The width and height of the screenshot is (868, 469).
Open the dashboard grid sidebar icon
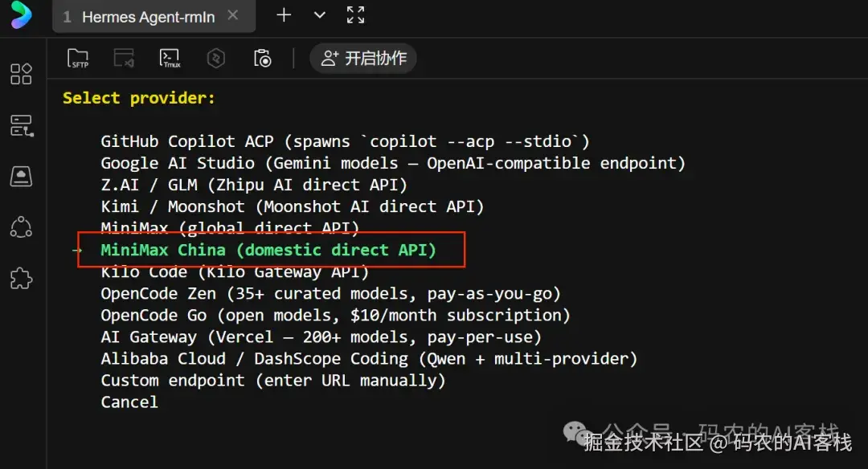coord(21,74)
